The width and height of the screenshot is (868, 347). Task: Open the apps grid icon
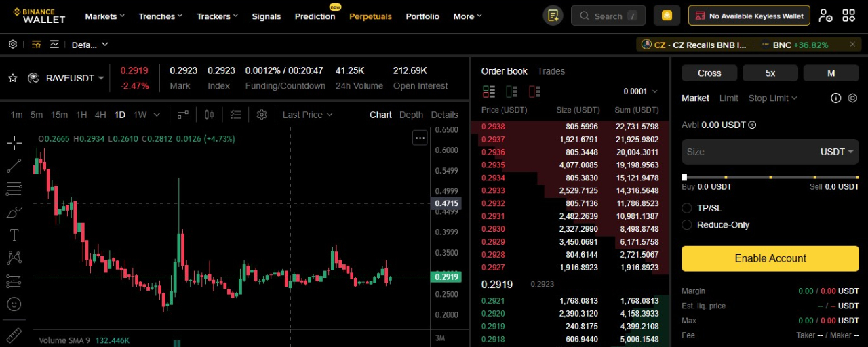[849, 16]
